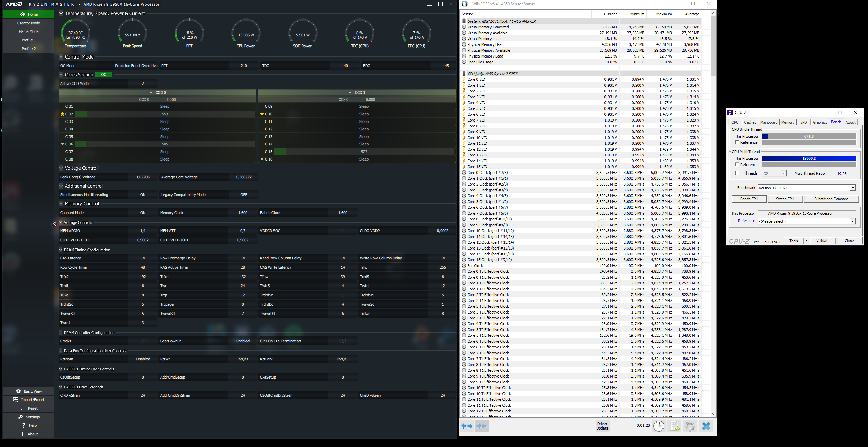Click the Validate button in CPU-Z
The image size is (868, 447).
point(823,241)
